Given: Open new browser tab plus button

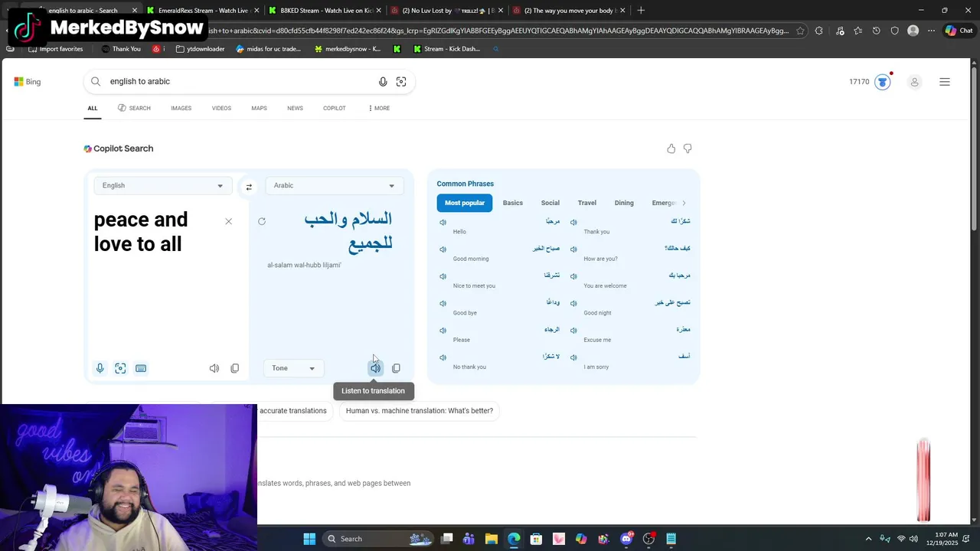Looking at the screenshot, I should click(x=641, y=11).
